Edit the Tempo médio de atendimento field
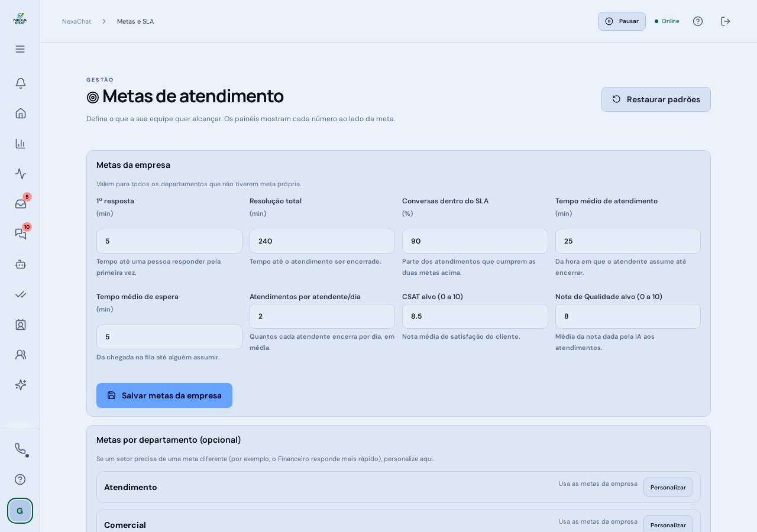Image resolution: width=757 pixels, height=532 pixels. 628,241
